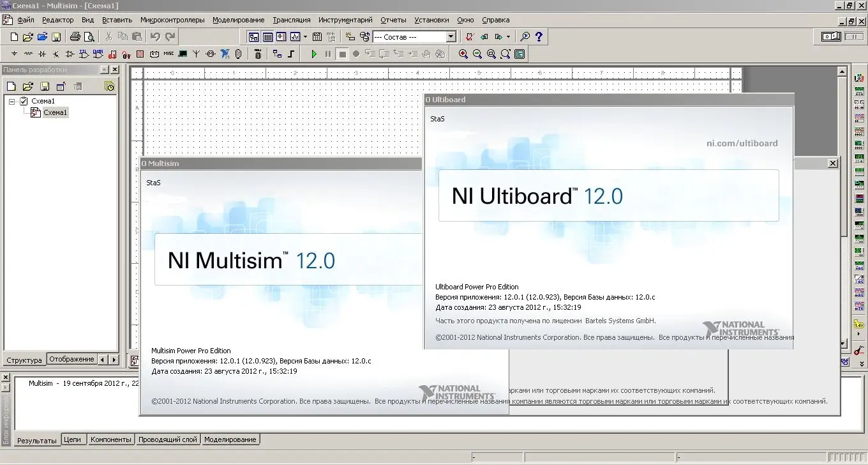Toggle the Схема1 project checkbox
Viewport: 868px width, 465px height.
[24, 101]
